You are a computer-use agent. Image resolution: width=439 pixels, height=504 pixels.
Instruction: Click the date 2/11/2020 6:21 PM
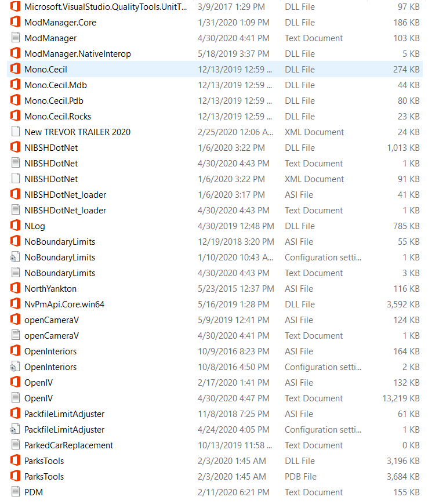click(234, 492)
